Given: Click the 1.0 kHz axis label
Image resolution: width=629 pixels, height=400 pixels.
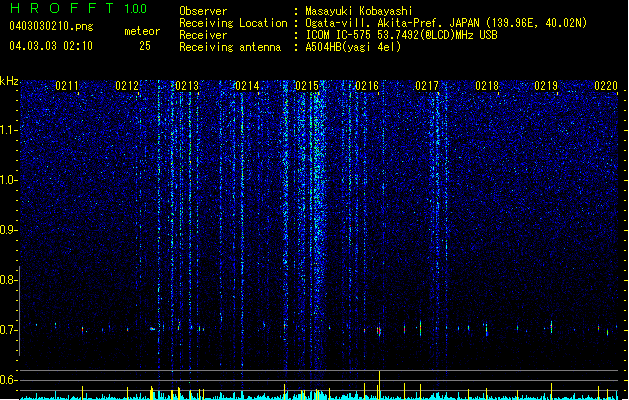Looking at the screenshot, I should coord(9,180).
